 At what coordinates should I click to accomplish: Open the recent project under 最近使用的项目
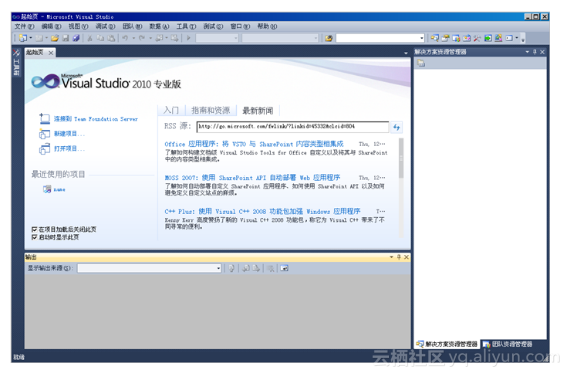click(x=59, y=190)
